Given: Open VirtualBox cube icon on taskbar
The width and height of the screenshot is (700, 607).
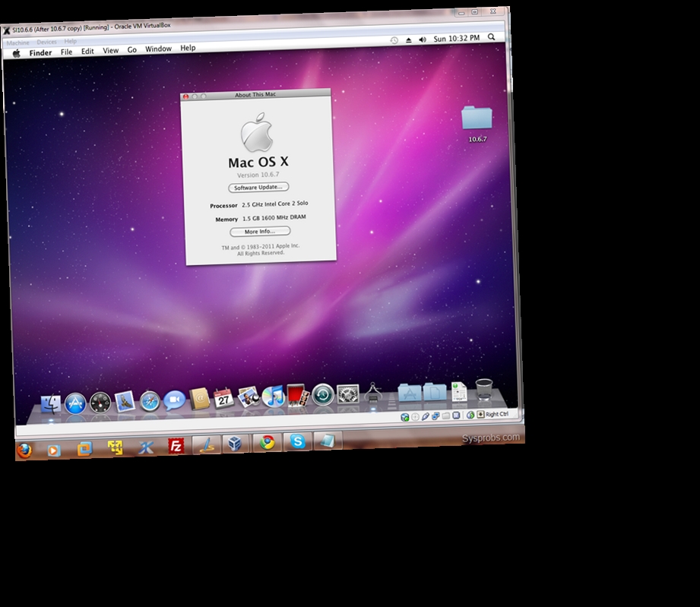Looking at the screenshot, I should point(234,444).
